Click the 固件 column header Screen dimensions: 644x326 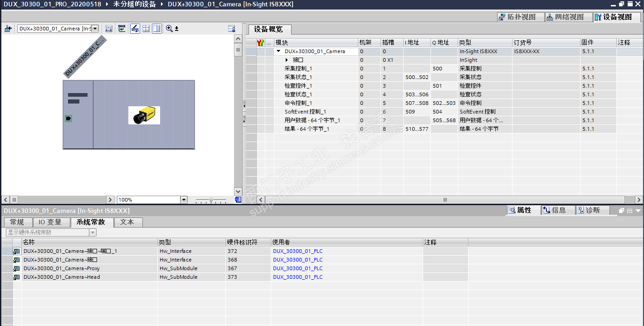[598, 42]
